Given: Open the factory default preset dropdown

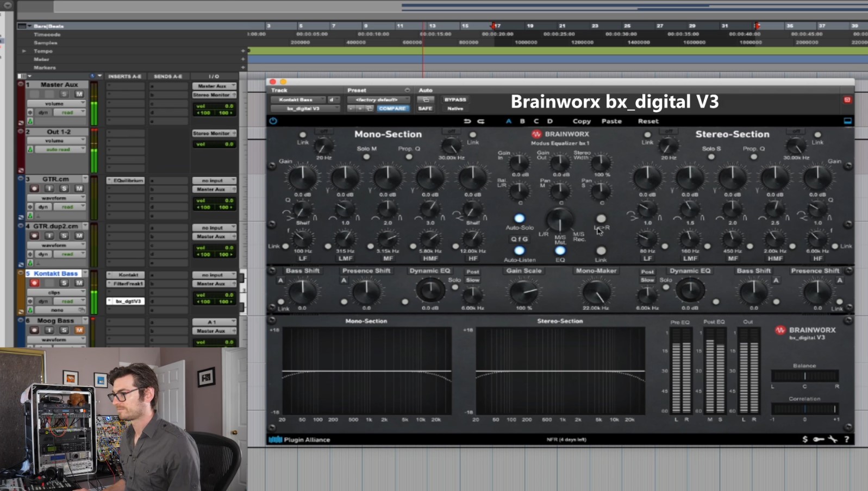Looking at the screenshot, I should 378,100.
